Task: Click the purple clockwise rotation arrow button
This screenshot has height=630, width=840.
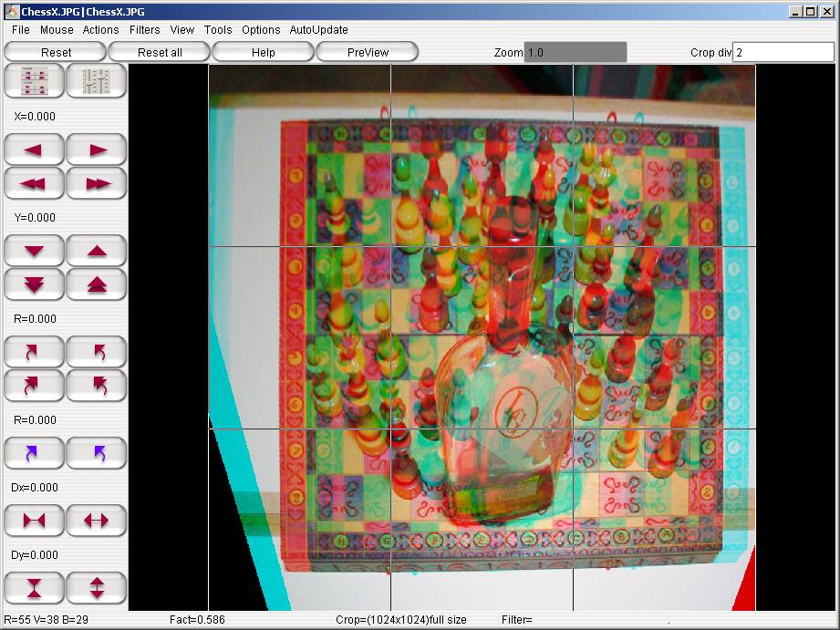Action: click(34, 453)
